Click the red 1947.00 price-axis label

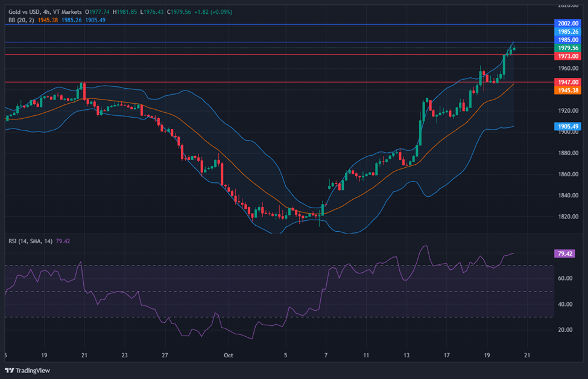[567, 82]
